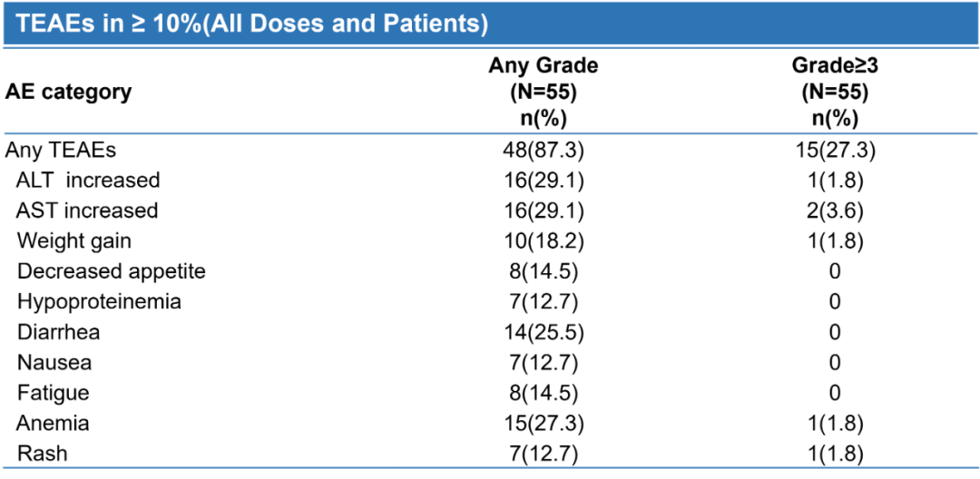Click the 'ALT increased' row label
The height and width of the screenshot is (479, 980).
pyautogui.click(x=88, y=180)
